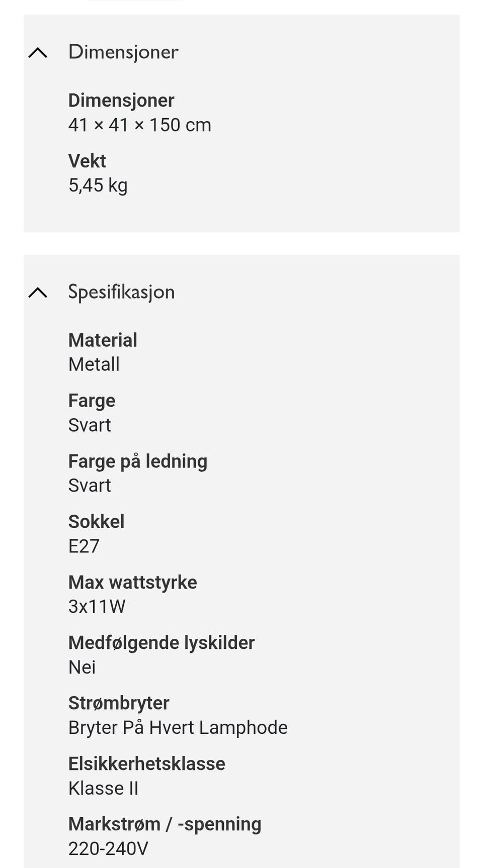483x868 pixels.
Task: Select the Metall material value
Action: pyautogui.click(x=94, y=364)
